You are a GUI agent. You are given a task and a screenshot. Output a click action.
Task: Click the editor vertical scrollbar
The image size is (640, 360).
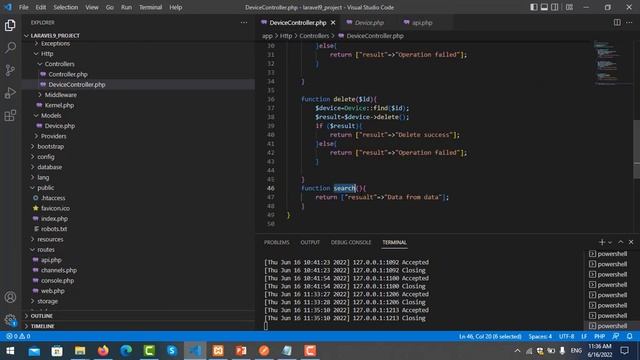[x=636, y=149]
